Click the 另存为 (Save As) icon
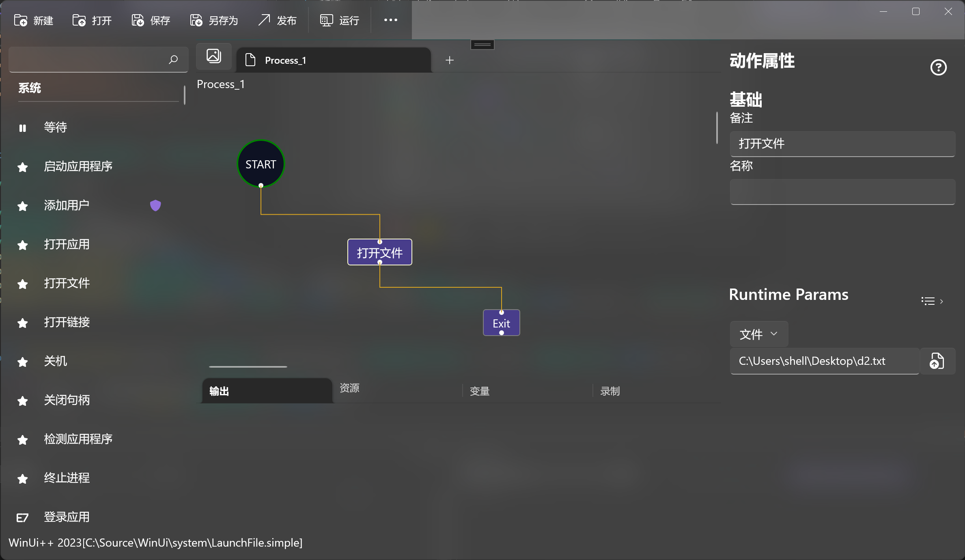 [196, 20]
